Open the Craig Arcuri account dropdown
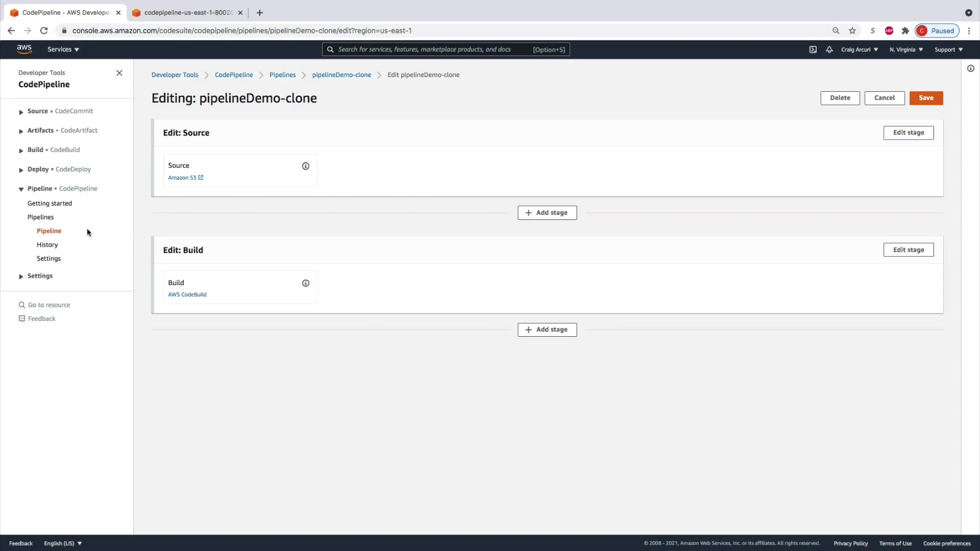980x551 pixels. [860, 49]
